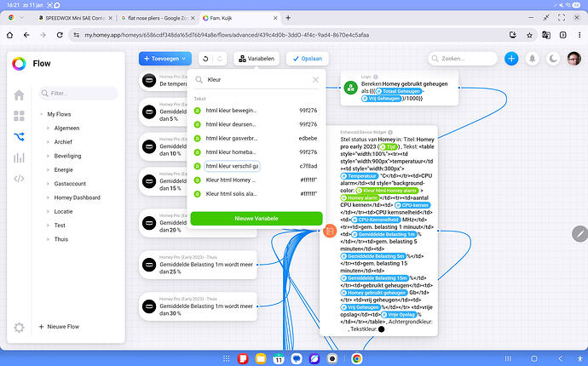The height and width of the screenshot is (366, 588).
Task: Expand the Energie folder
Action: coord(49,169)
